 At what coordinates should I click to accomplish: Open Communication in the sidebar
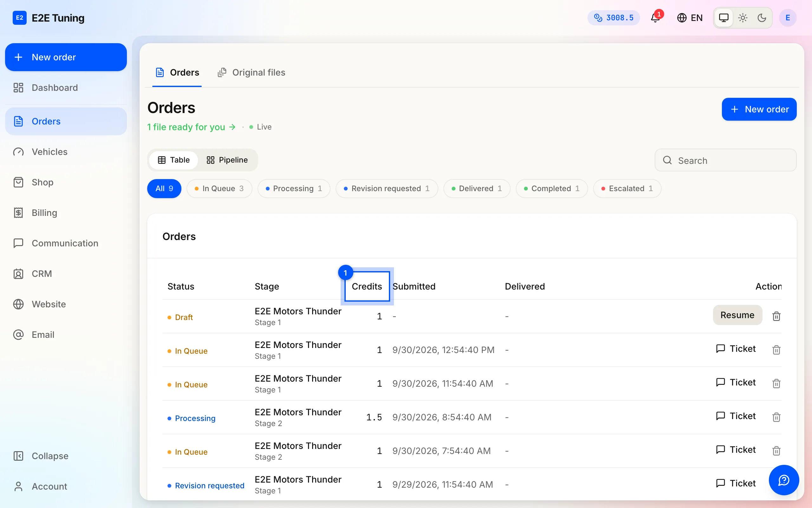click(66, 243)
